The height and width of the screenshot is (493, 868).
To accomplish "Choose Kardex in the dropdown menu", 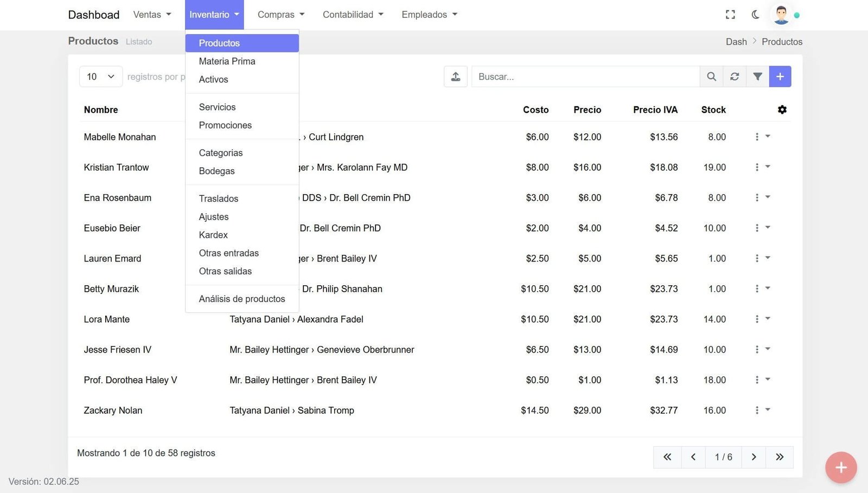I will tap(213, 235).
